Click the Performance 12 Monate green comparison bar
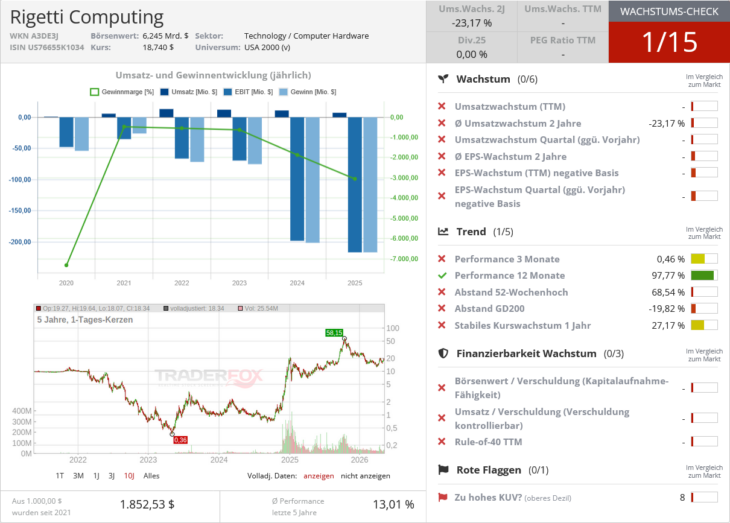 [704, 275]
